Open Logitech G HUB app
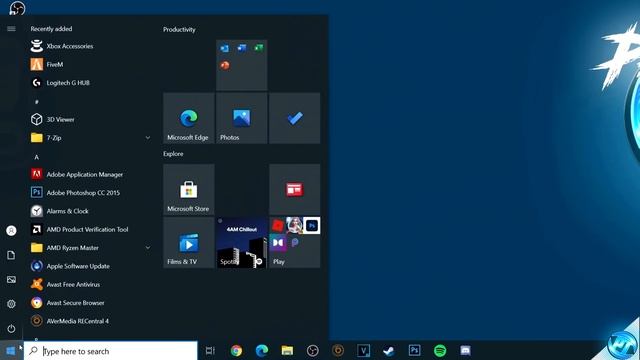The width and height of the screenshot is (640, 360). tap(90, 83)
